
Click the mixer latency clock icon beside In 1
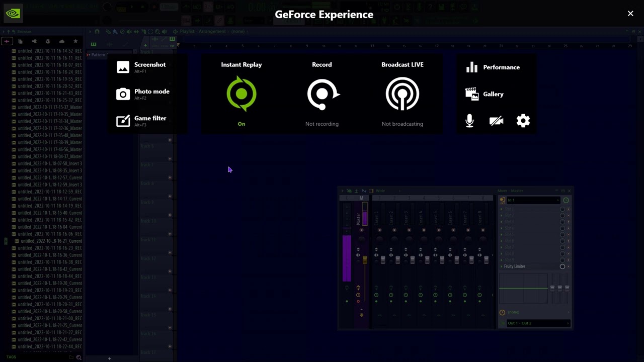pyautogui.click(x=566, y=200)
